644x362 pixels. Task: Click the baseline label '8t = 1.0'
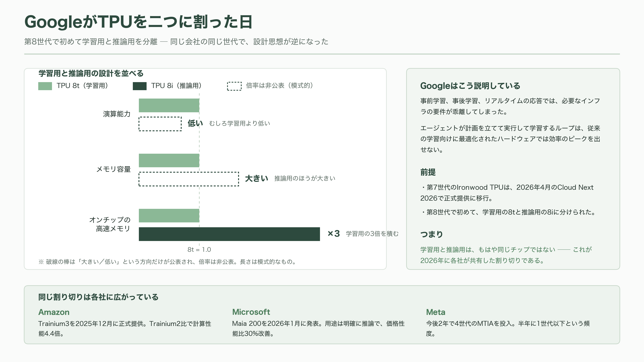pos(199,250)
